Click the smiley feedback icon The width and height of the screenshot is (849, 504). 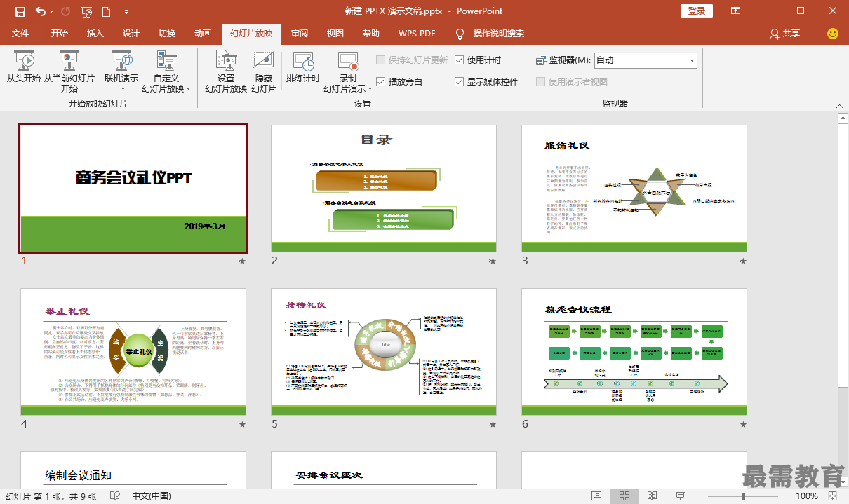point(833,34)
